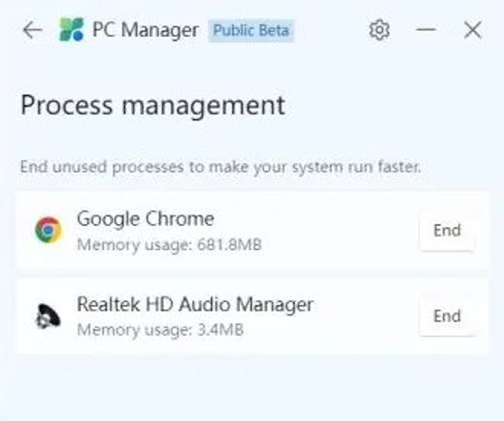Click the 'End unused processes' description text
504x421 pixels.
pos(220,168)
